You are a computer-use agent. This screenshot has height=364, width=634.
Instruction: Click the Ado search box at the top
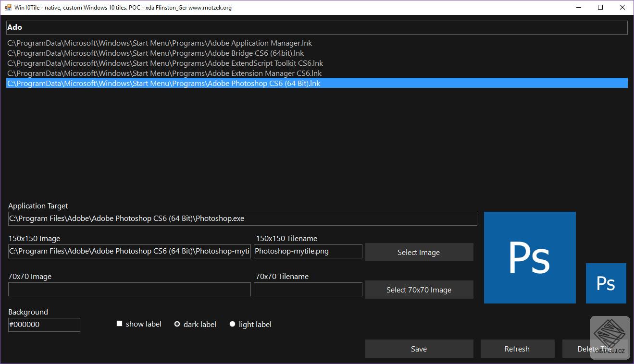(x=317, y=27)
